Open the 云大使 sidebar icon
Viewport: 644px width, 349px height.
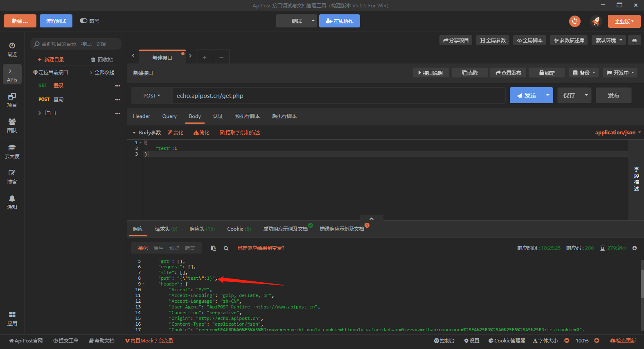(12, 151)
